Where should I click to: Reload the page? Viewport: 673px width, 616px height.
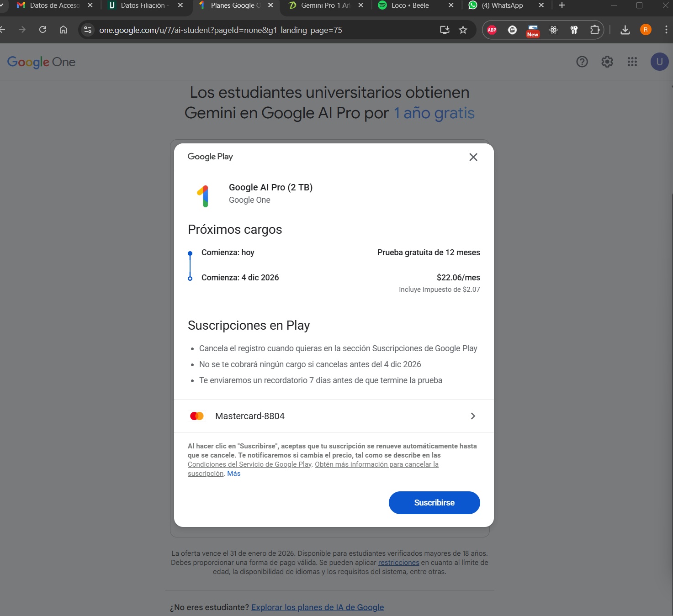42,30
